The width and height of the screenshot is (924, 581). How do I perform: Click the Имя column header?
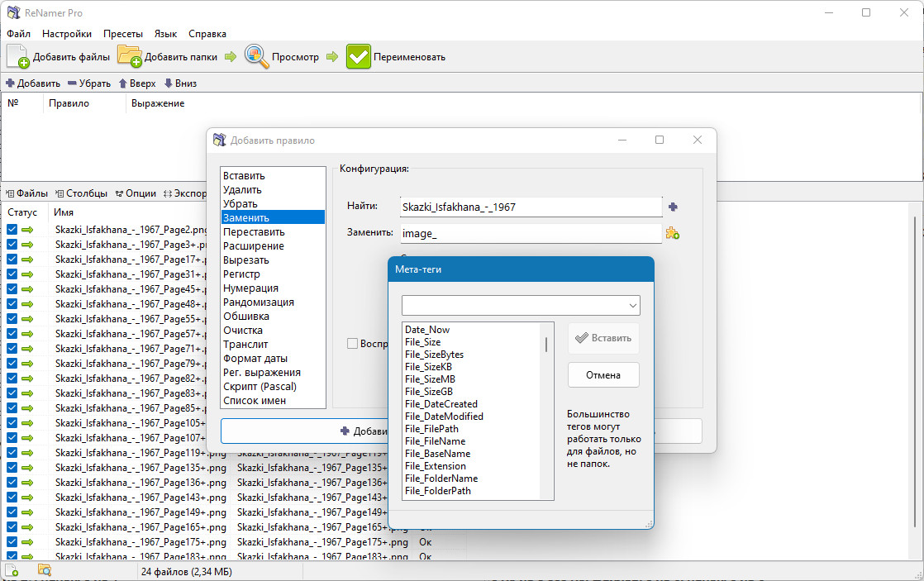click(64, 212)
